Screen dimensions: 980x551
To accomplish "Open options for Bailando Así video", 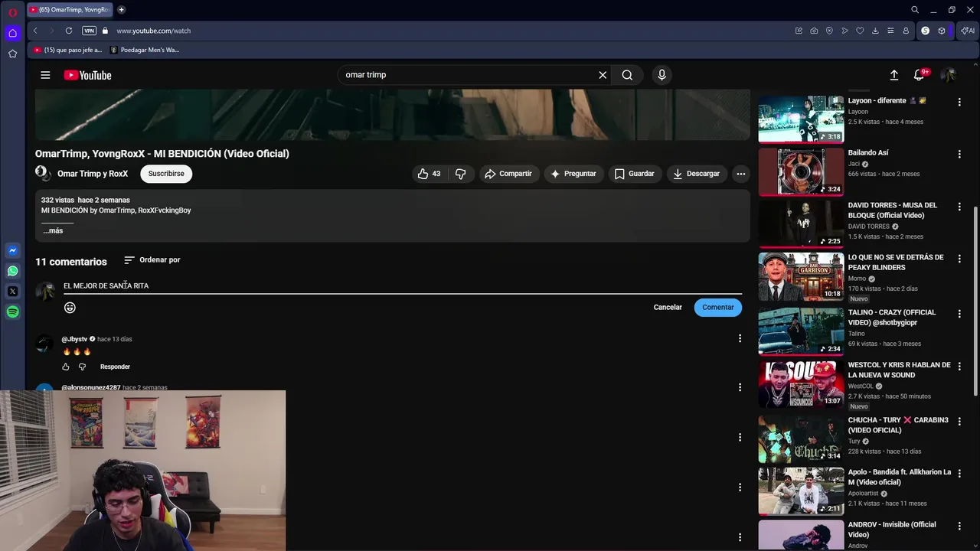I will [959, 154].
